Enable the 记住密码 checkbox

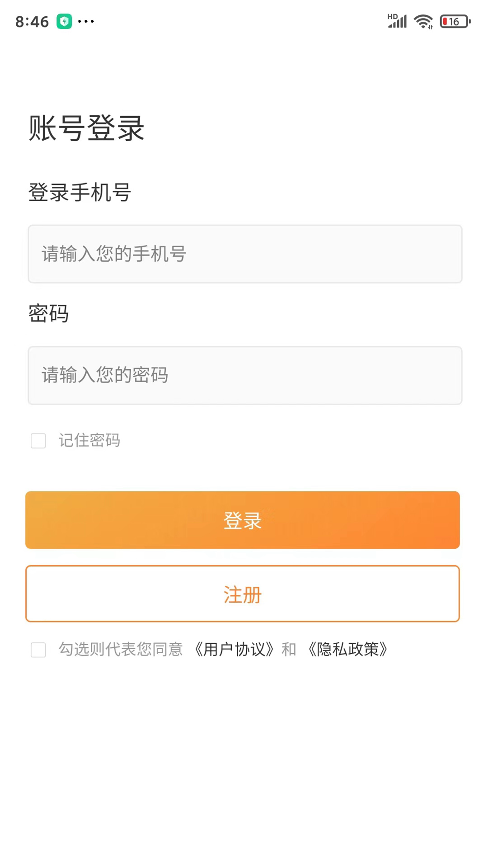38,441
